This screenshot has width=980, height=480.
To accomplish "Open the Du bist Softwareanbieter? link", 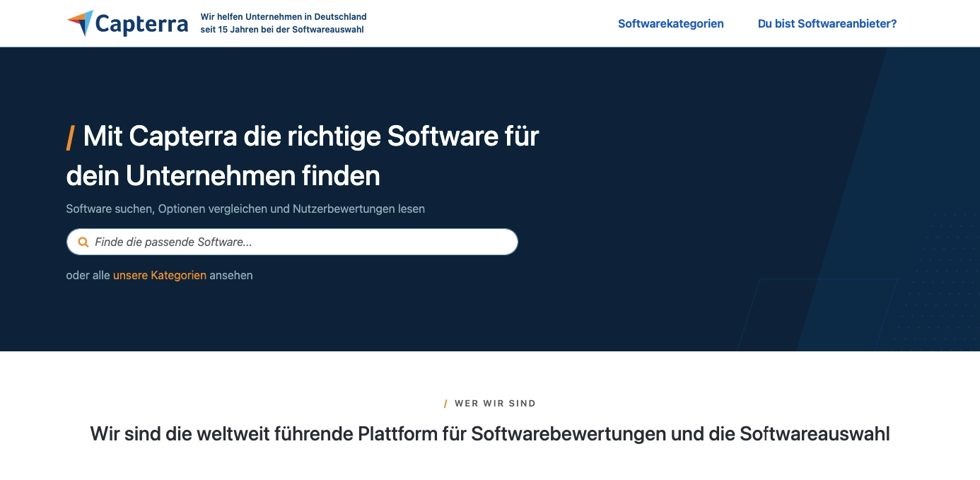I will pos(827,23).
